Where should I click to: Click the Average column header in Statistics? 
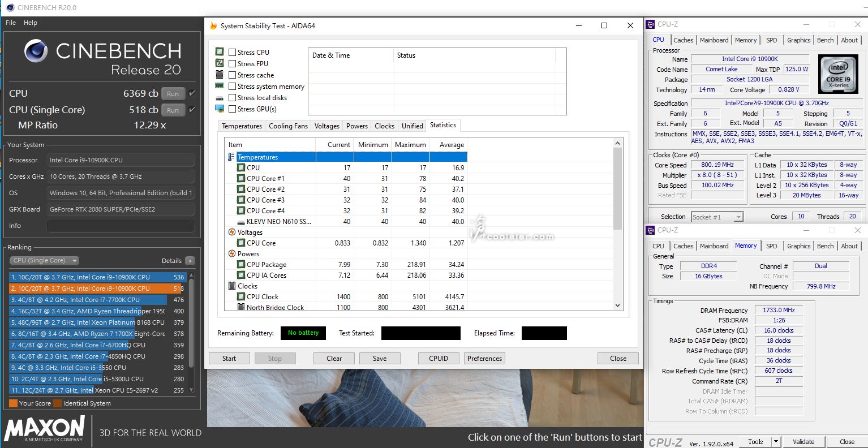pos(449,145)
